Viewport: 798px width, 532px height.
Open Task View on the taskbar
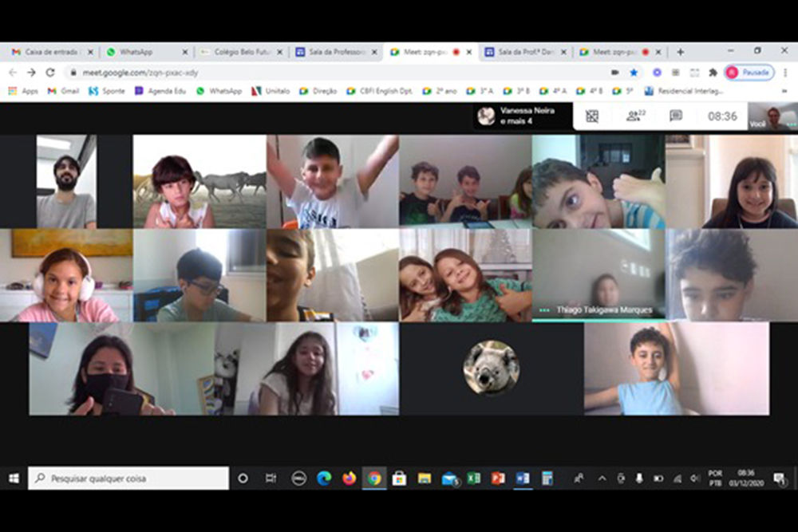pos(271,478)
